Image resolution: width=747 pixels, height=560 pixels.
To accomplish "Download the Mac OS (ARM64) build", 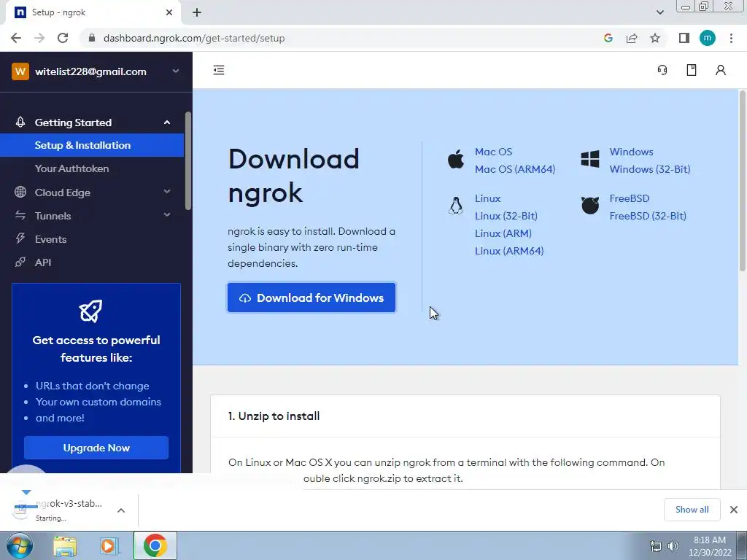I will click(x=515, y=169).
